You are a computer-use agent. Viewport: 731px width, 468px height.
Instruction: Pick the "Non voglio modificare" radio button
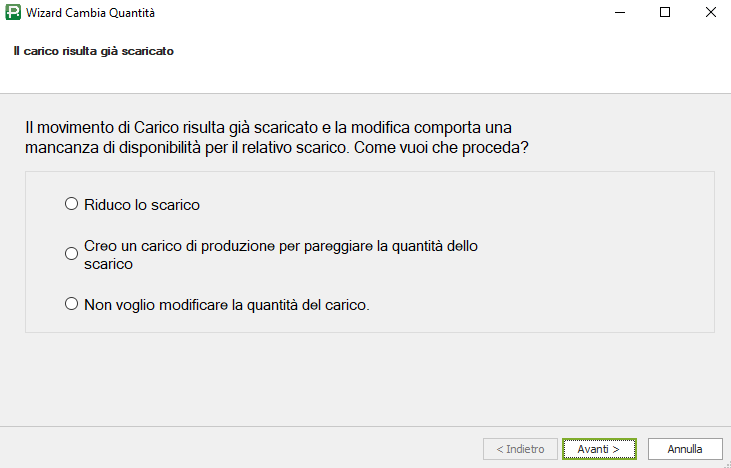71,304
